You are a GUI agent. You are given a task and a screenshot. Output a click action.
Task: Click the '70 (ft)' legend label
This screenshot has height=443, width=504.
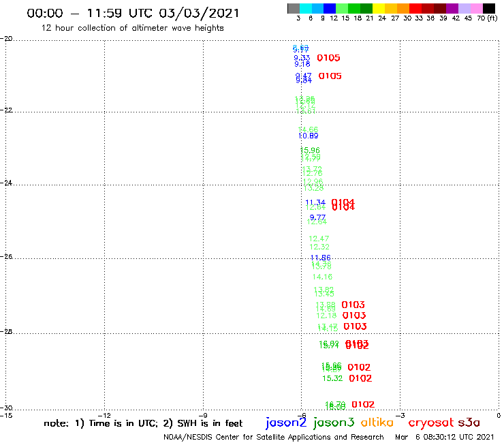[x=487, y=18]
